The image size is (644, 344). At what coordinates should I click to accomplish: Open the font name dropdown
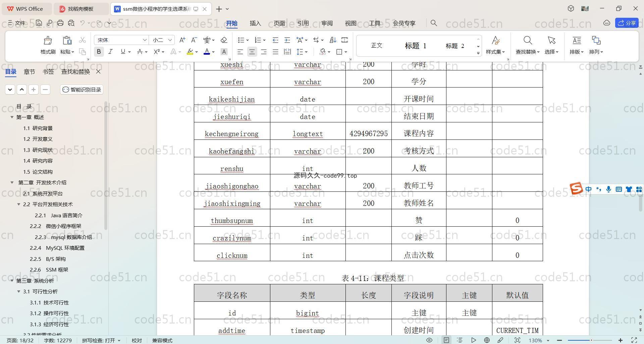coord(145,40)
